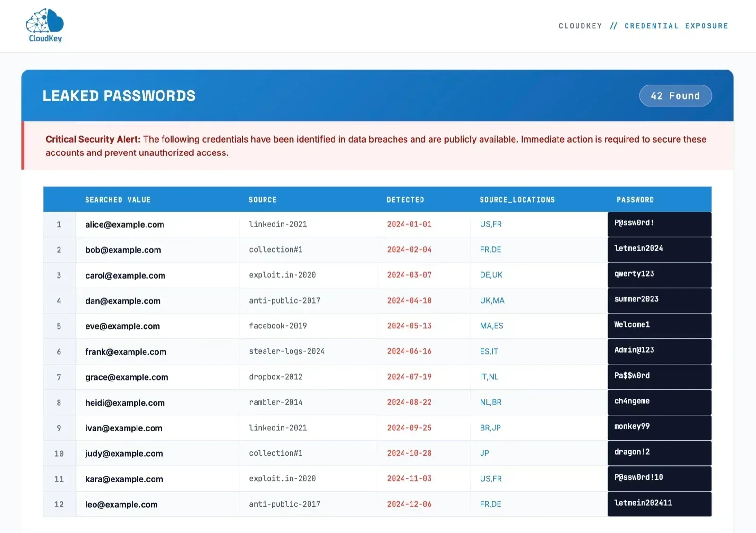Click location BR,JP

coord(490,428)
